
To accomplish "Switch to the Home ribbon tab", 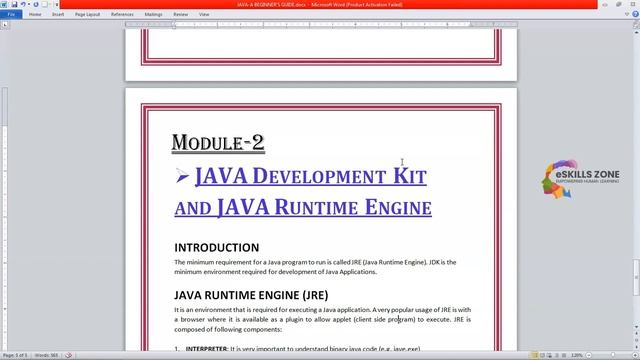I will click(x=35, y=14).
